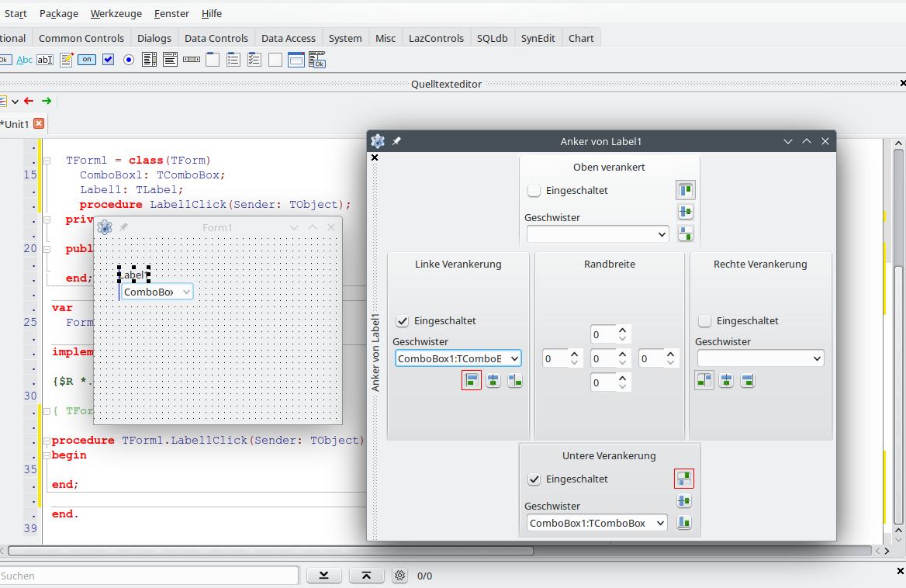Select the TRadioGroup component in palette
The width and height of the screenshot is (906, 588).
click(233, 60)
